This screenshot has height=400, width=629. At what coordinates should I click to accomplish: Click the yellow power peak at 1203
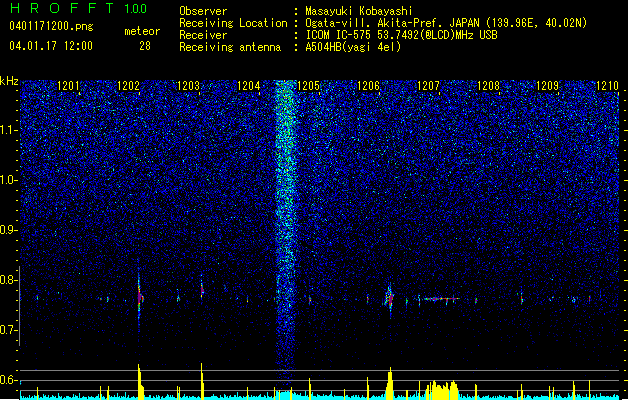point(202,381)
